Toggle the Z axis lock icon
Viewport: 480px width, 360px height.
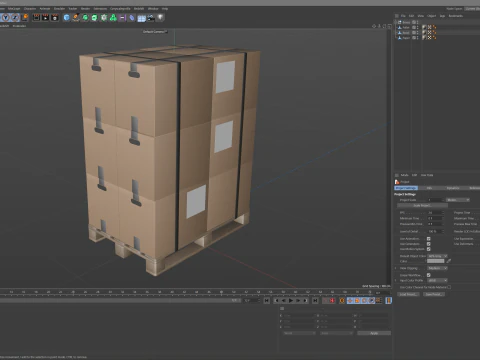(15, 17)
